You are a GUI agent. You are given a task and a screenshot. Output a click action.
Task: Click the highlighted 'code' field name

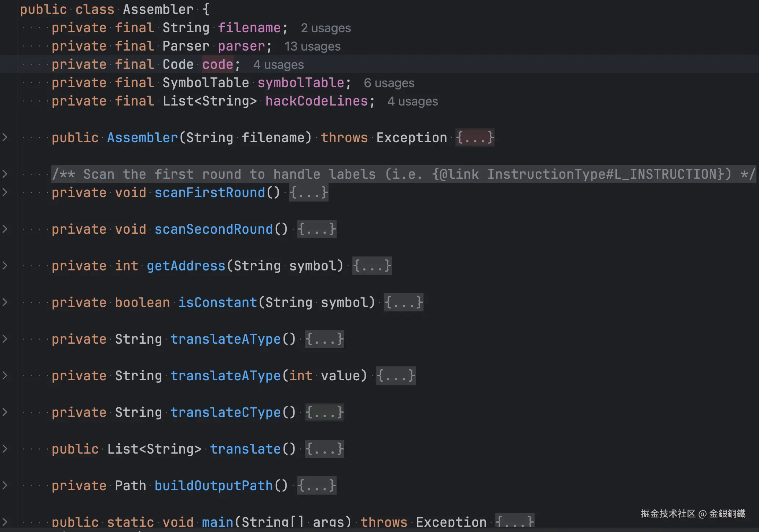pos(217,64)
